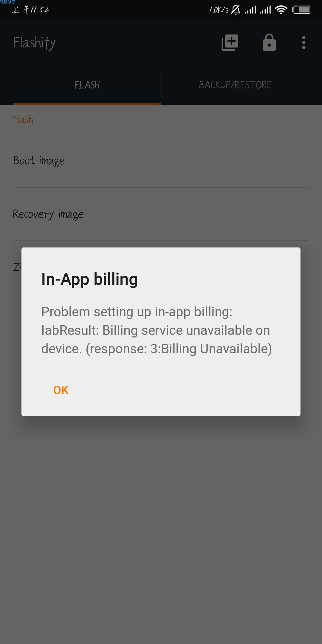Tap OK in the In-App billing dialog
322x644 pixels.
click(x=61, y=390)
